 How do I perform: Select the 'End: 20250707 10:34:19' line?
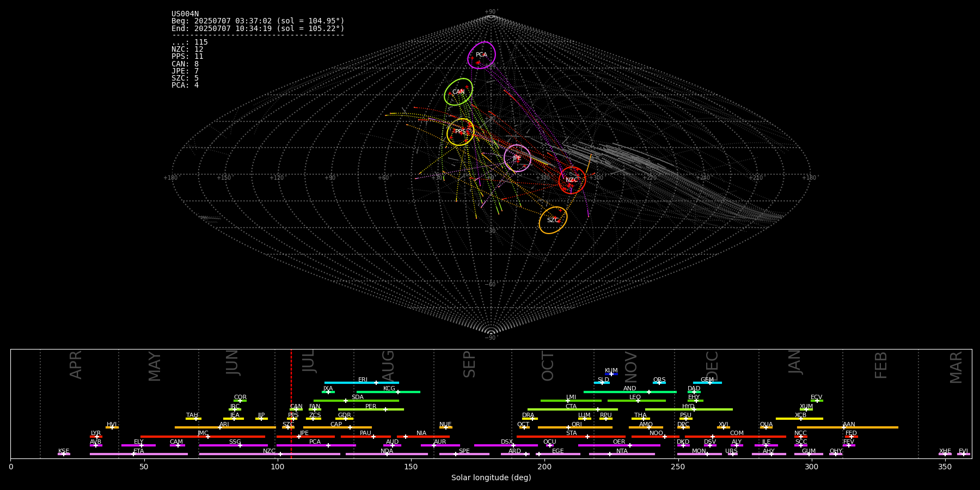(258, 28)
